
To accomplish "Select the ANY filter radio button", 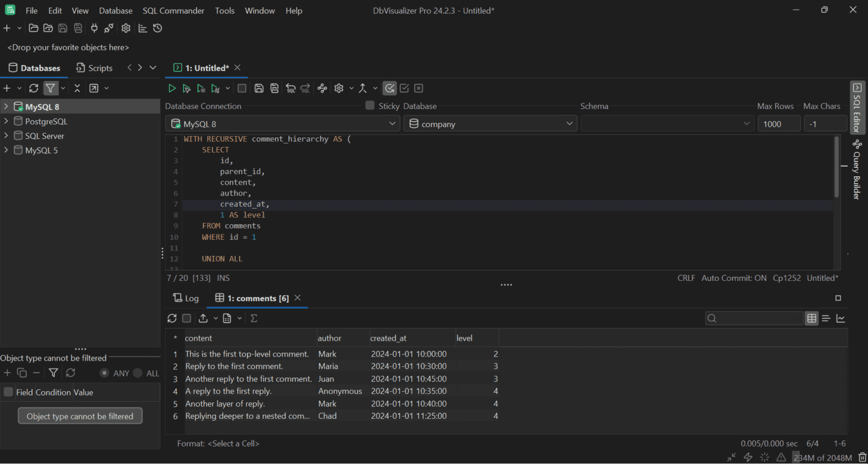I will 105,373.
